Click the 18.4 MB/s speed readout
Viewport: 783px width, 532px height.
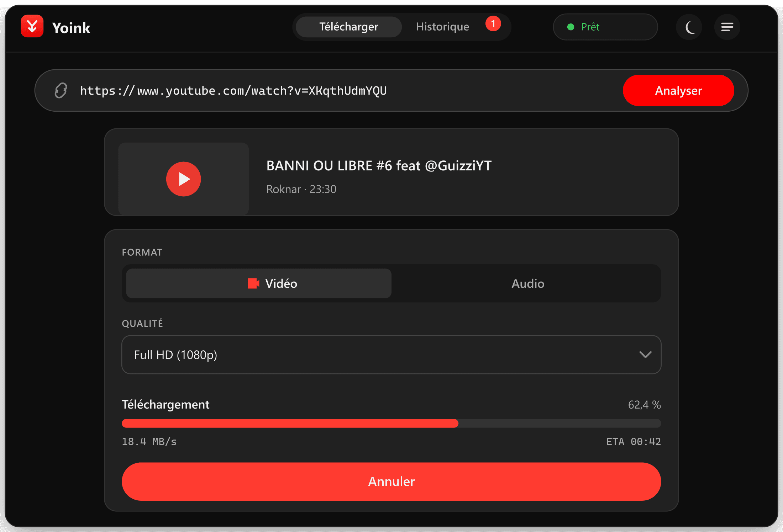[149, 442]
